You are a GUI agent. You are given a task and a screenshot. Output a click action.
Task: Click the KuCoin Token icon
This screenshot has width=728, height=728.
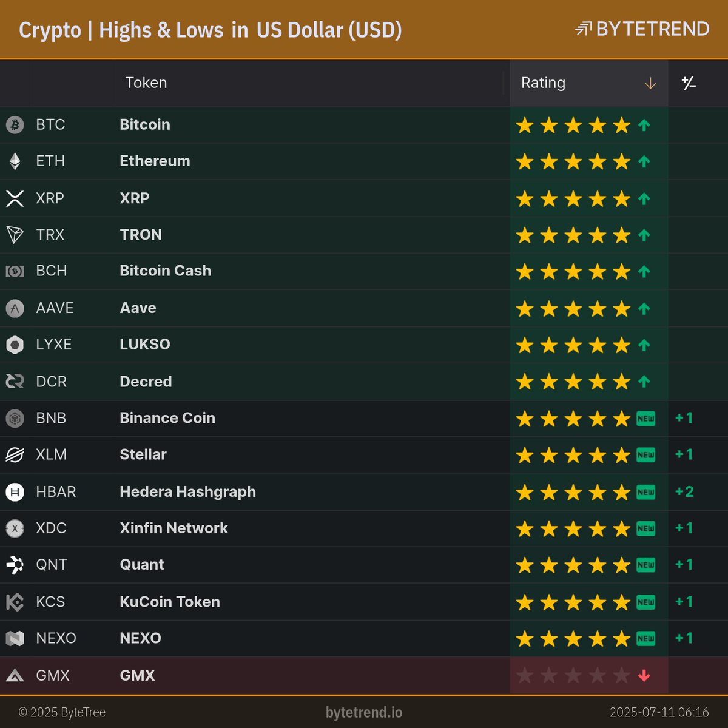pyautogui.click(x=15, y=602)
